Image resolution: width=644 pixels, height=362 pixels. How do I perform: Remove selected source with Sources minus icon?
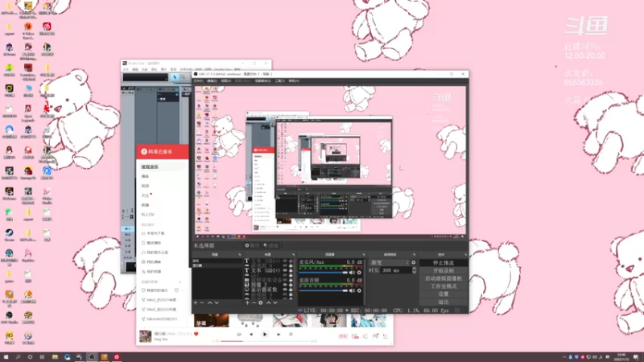(254, 303)
